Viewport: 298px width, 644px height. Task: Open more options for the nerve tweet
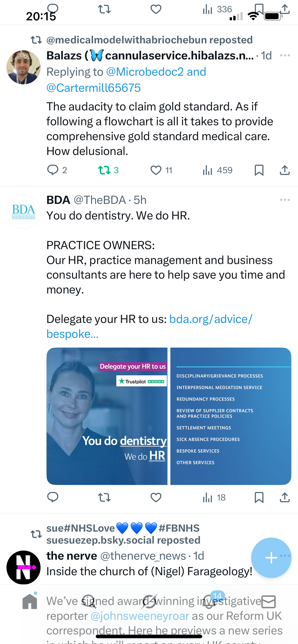[286, 556]
